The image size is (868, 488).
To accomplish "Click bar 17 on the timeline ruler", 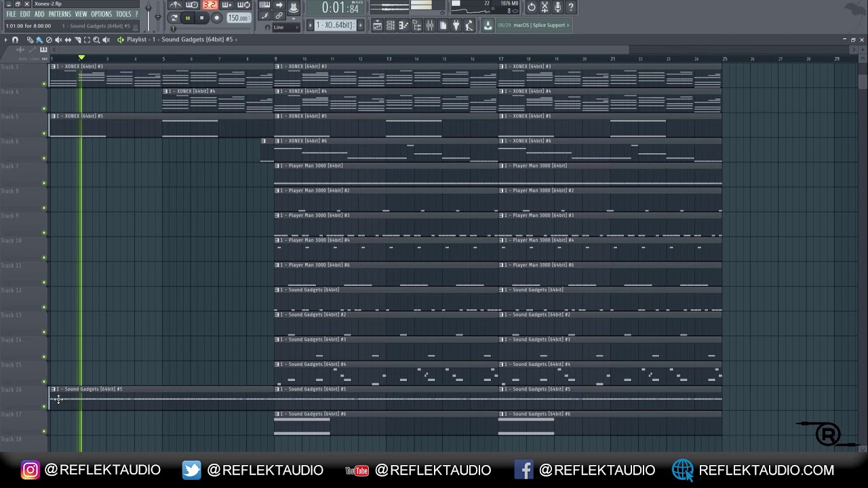I will point(500,59).
